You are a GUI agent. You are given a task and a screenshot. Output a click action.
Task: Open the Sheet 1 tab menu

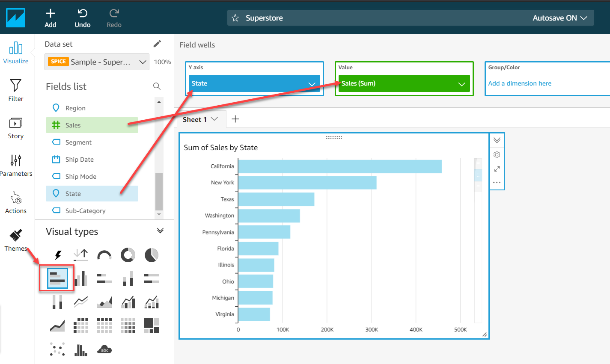point(214,119)
